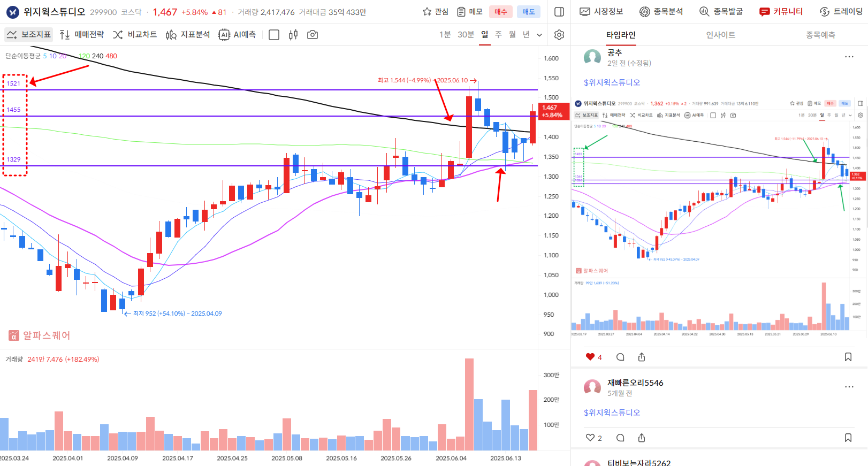Open 비교차트 compare chart tool

tap(135, 35)
